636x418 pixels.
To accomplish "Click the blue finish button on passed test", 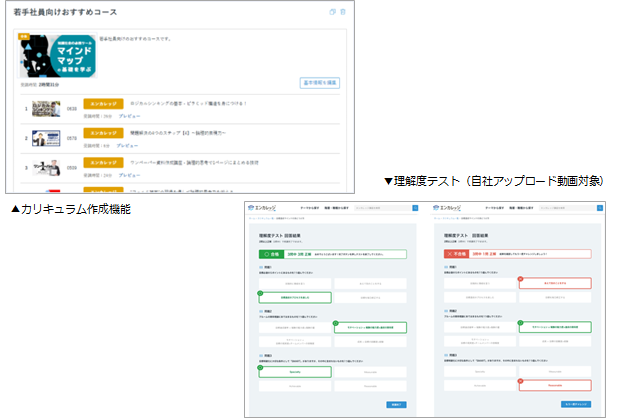I will (x=396, y=405).
